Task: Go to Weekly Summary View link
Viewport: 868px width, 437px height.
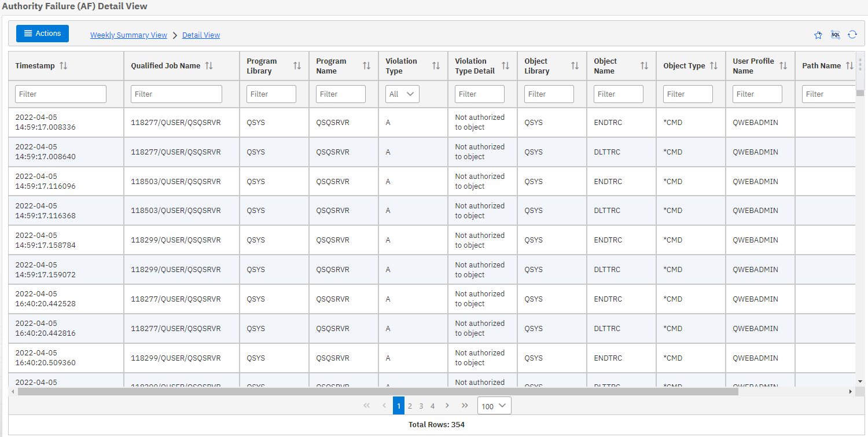Action: tap(128, 35)
